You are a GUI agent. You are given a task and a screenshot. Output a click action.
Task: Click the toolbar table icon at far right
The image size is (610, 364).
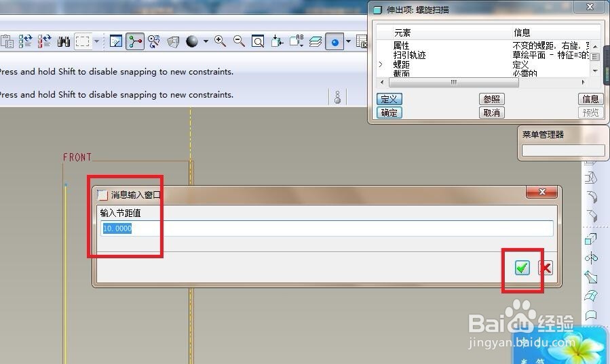click(362, 41)
